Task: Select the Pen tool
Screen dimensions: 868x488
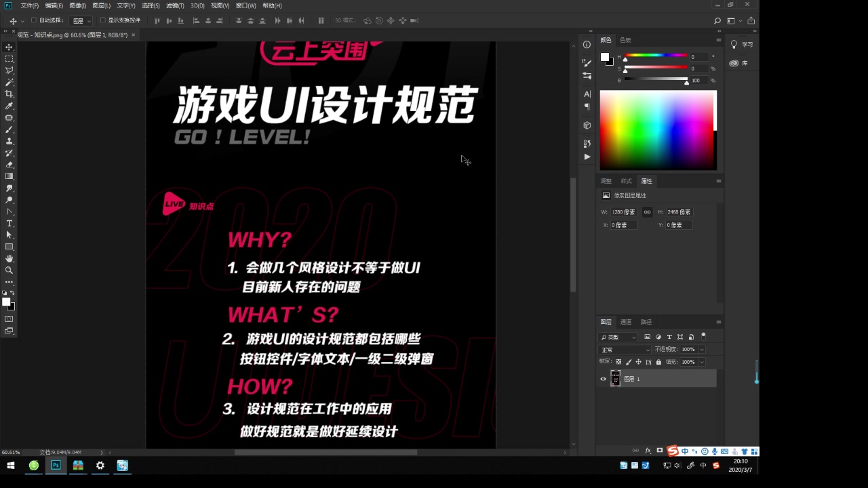Action: [9, 211]
